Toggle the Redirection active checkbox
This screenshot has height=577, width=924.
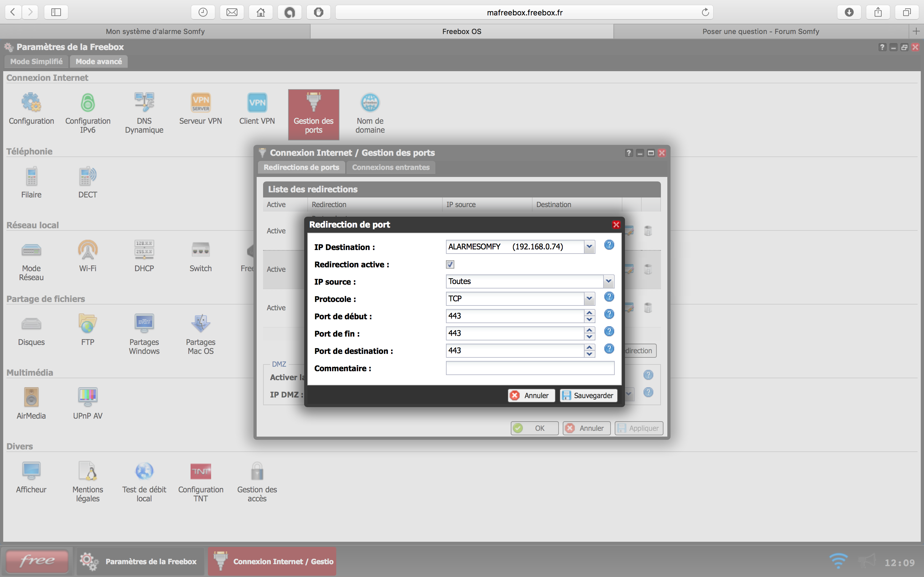(x=450, y=264)
